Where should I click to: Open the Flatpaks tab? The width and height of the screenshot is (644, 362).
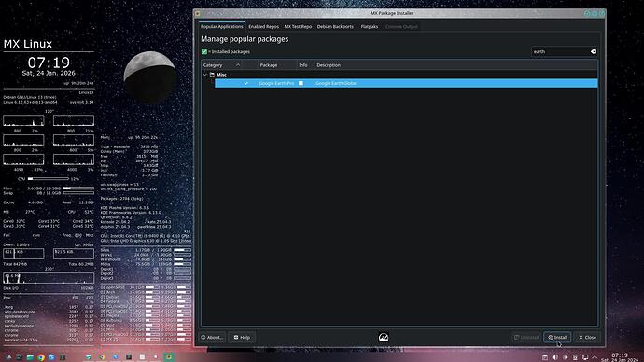[x=370, y=27]
